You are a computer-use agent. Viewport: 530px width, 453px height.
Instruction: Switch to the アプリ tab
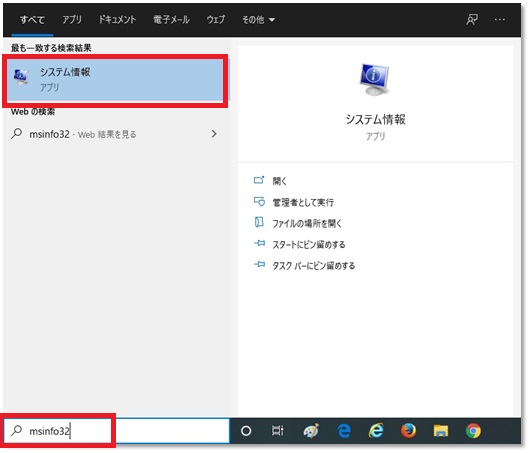(72, 20)
